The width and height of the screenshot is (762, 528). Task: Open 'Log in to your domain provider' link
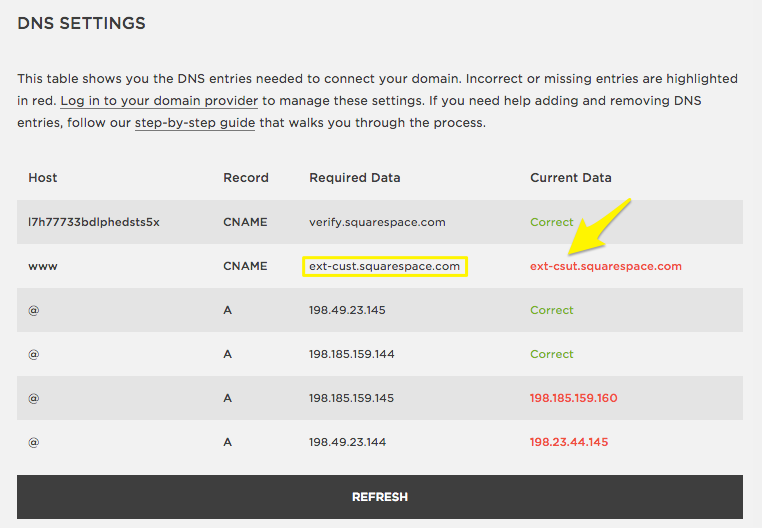coord(159,101)
